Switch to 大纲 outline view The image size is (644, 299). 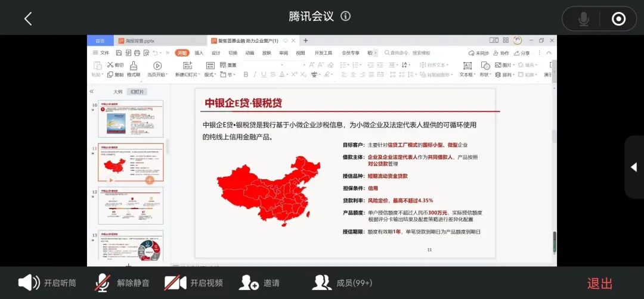click(118, 92)
